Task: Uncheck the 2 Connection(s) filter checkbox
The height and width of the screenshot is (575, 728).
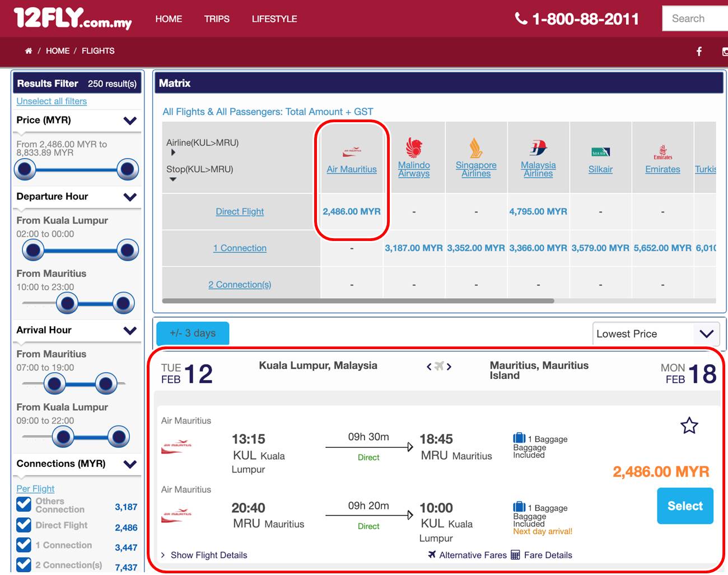Action: pos(24,565)
